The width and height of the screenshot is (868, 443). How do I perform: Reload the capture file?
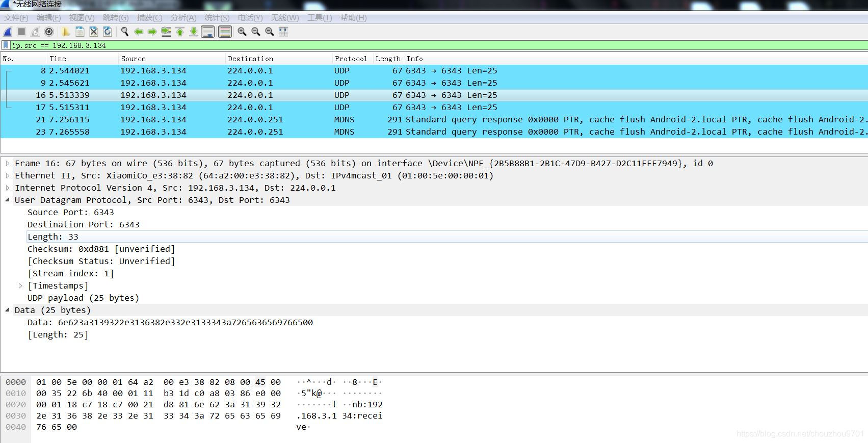tap(107, 32)
